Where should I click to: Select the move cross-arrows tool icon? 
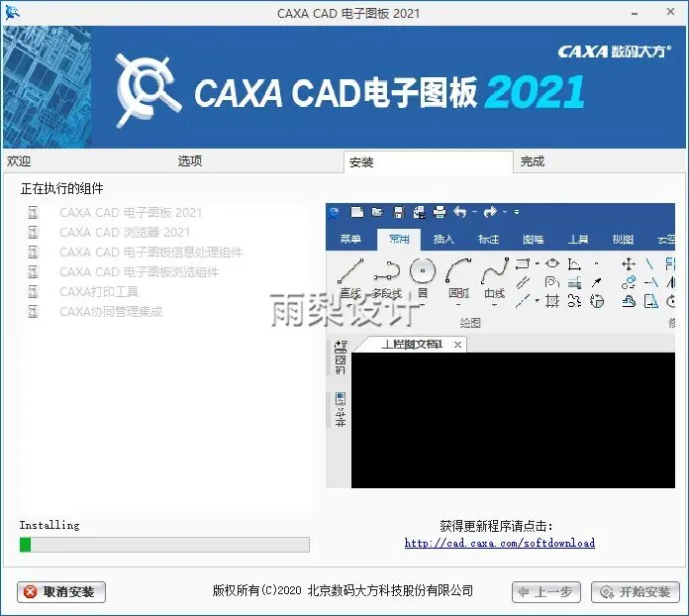click(x=629, y=263)
